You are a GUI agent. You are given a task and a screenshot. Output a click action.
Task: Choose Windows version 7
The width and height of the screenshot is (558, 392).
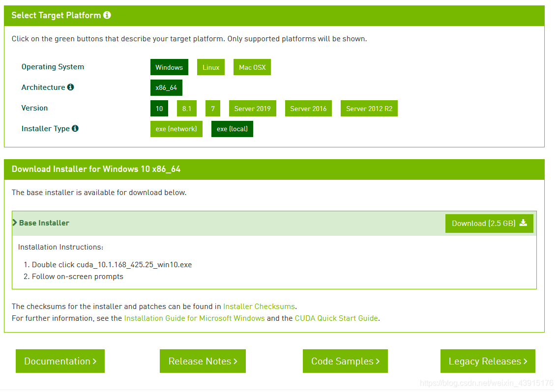pyautogui.click(x=213, y=109)
